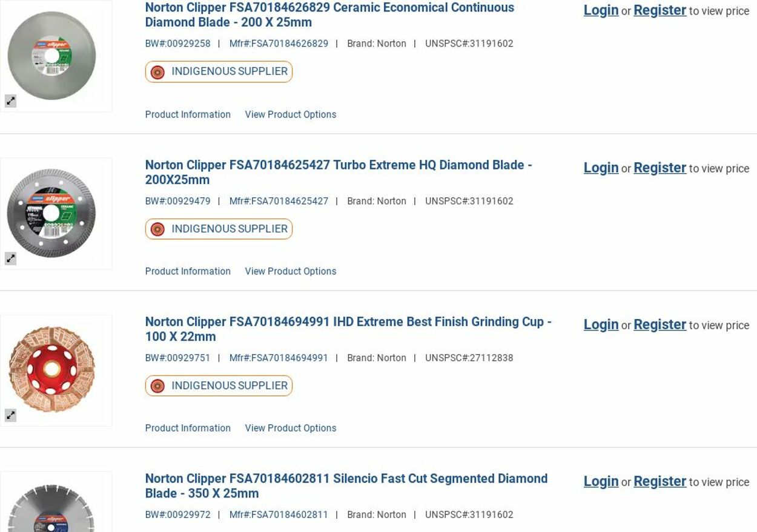Click Indigenous Supplier icon on Grinding Cup
Screen dimensions: 757x532
(x=157, y=386)
